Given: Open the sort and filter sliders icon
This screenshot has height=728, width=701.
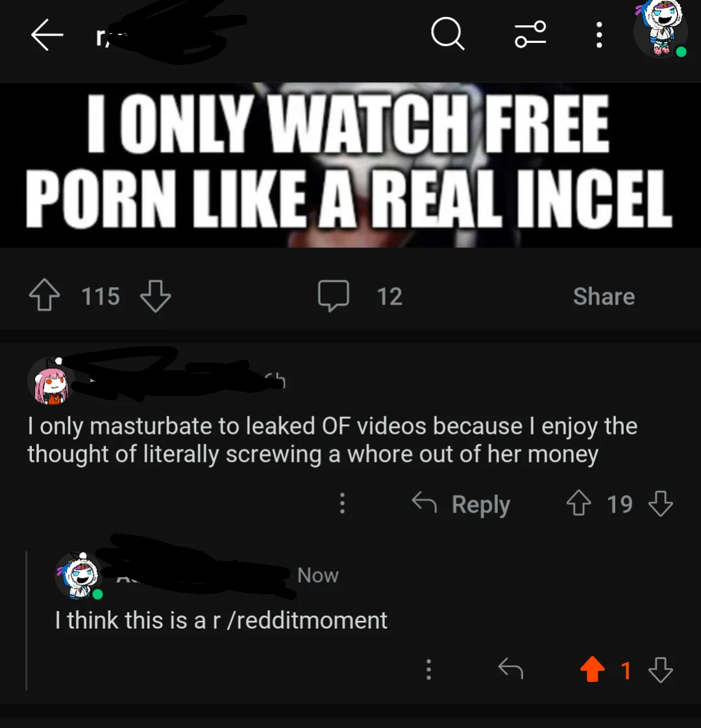Looking at the screenshot, I should (530, 34).
